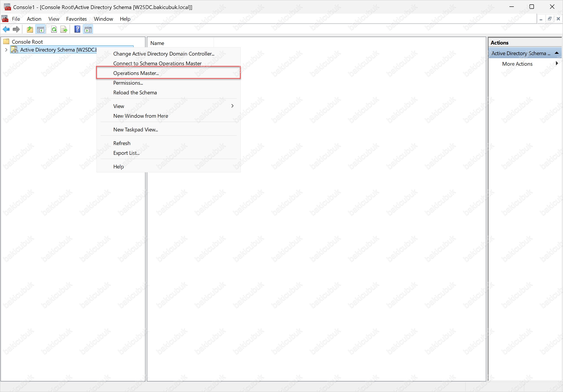
Task: Open the Action menu
Action: [x=34, y=19]
